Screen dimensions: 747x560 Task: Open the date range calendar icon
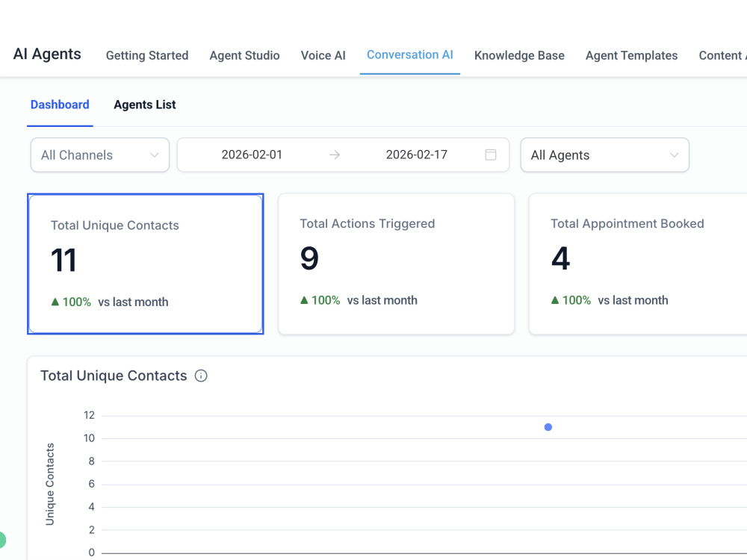click(491, 155)
